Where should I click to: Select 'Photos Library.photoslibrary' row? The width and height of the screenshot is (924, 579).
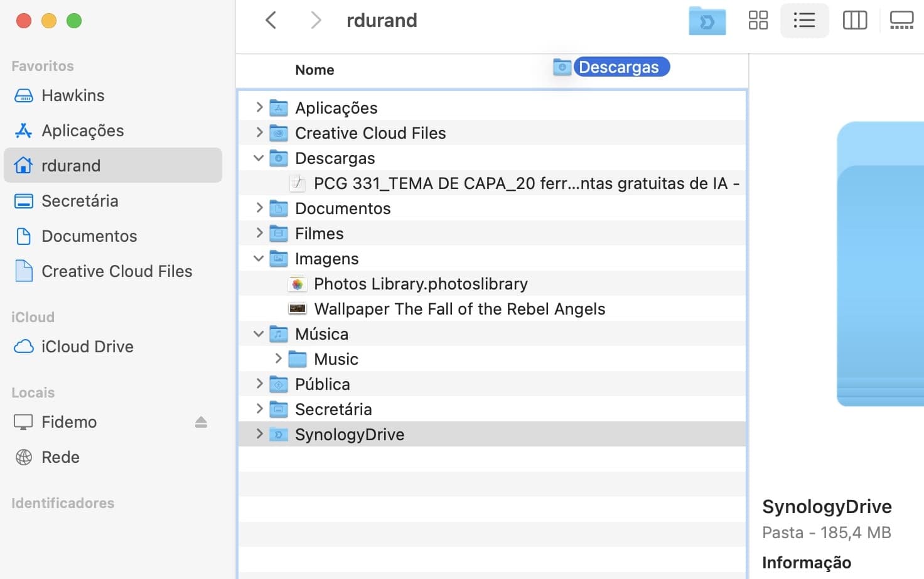[492, 284]
